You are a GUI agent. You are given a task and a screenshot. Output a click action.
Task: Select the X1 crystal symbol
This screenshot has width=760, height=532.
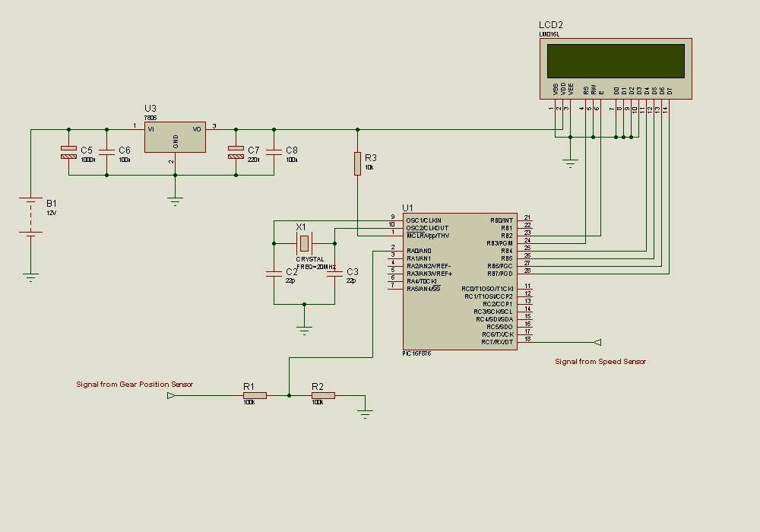tap(304, 243)
